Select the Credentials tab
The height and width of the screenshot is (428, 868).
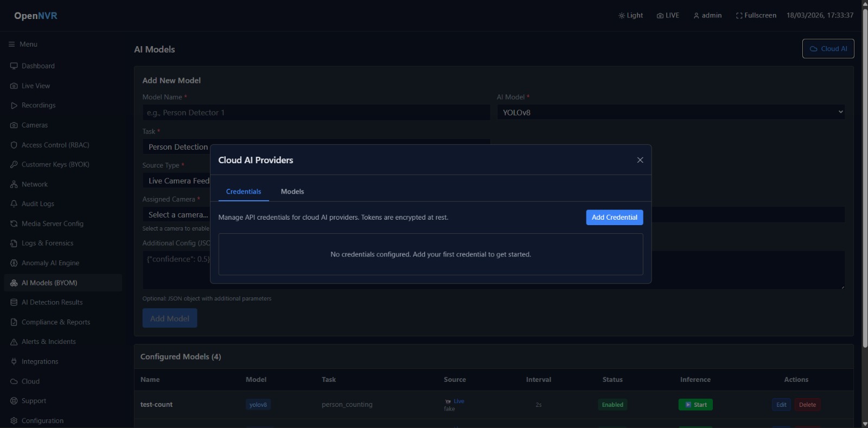[x=244, y=191]
